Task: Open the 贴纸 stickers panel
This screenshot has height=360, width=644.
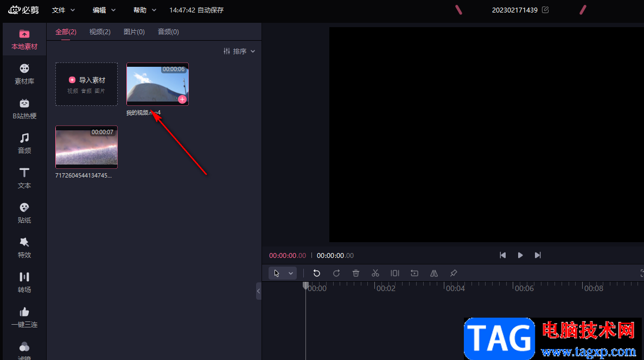Action: 24,213
